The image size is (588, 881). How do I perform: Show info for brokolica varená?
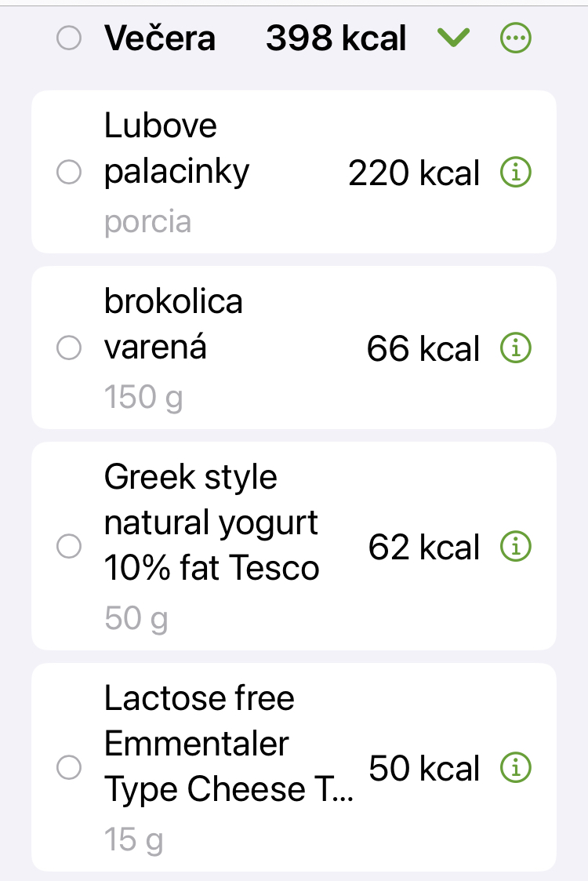pos(515,348)
